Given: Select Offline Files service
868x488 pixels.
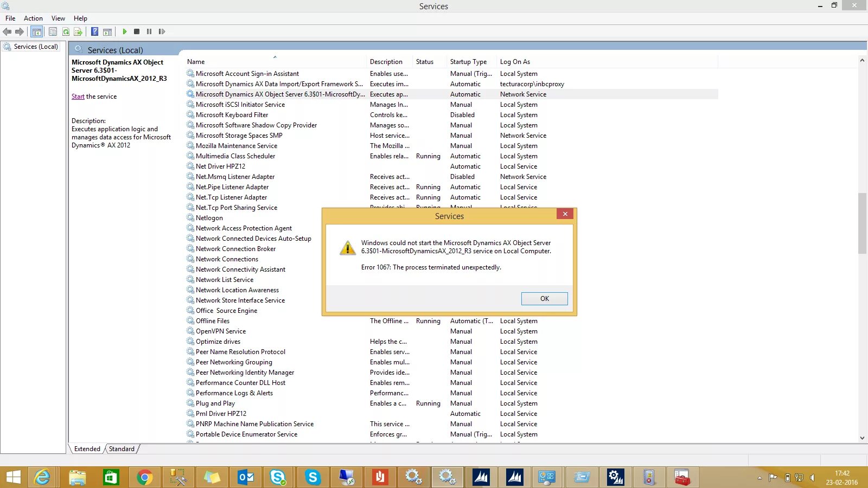Looking at the screenshot, I should [x=213, y=321].
